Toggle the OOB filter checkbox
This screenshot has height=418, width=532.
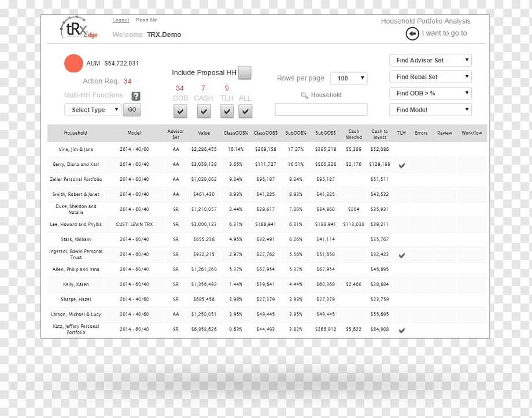180,111
